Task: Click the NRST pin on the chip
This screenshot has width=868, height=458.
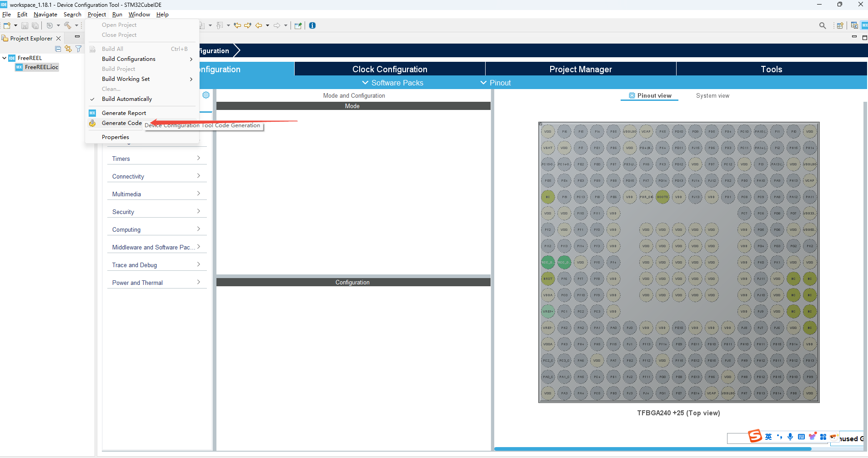Action: tap(548, 279)
